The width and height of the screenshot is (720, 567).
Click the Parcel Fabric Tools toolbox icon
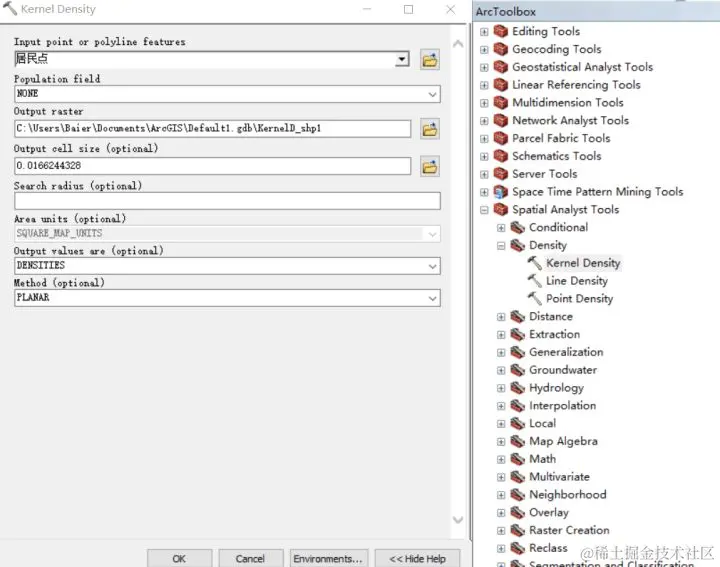pos(501,138)
